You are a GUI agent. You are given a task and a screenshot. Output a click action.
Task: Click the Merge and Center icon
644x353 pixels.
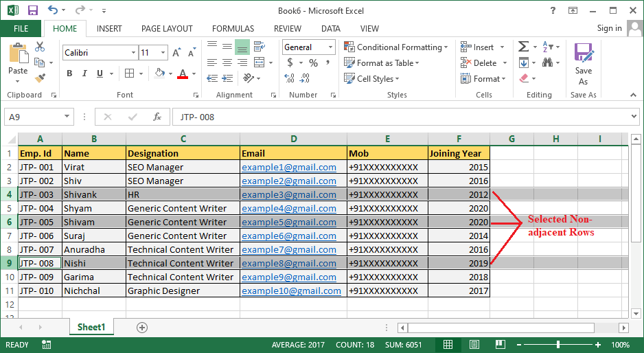click(x=259, y=62)
